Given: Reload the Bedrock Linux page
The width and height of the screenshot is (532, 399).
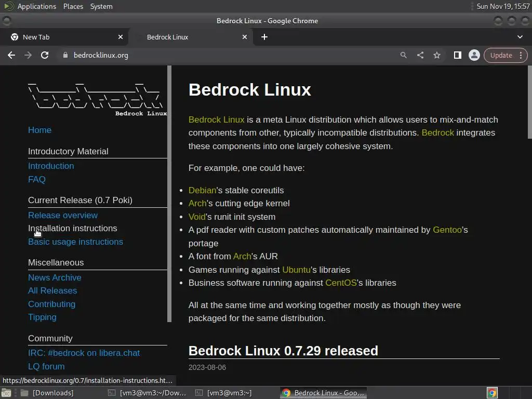Looking at the screenshot, I should 45,55.
